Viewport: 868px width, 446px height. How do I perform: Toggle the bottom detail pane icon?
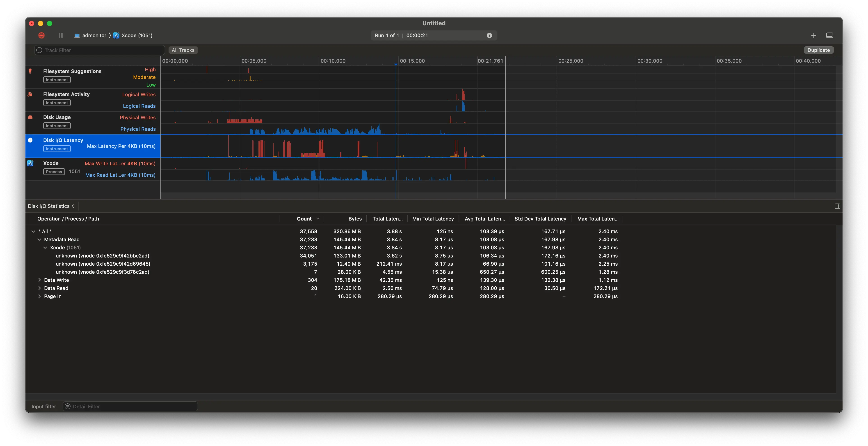click(x=830, y=35)
